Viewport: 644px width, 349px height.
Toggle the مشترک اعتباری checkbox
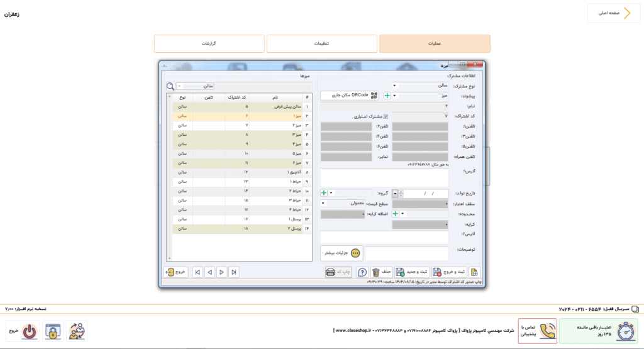click(386, 116)
